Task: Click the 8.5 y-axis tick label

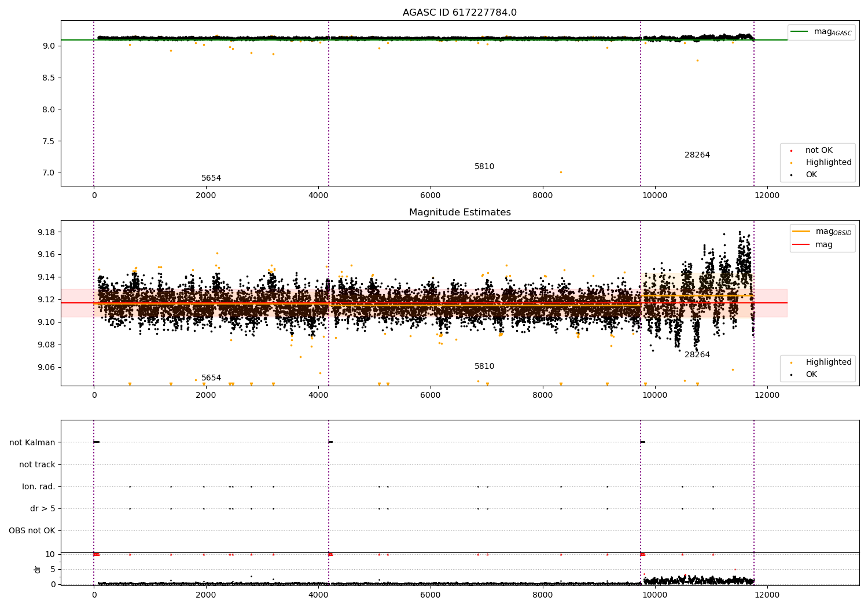Action: click(49, 78)
